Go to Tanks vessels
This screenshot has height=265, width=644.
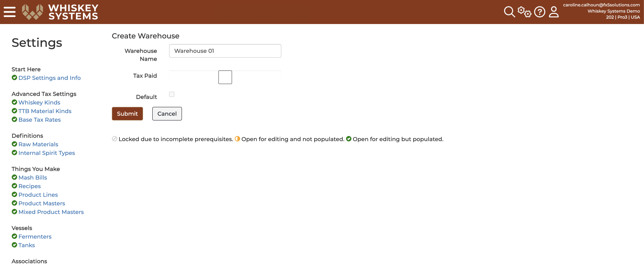(x=26, y=245)
